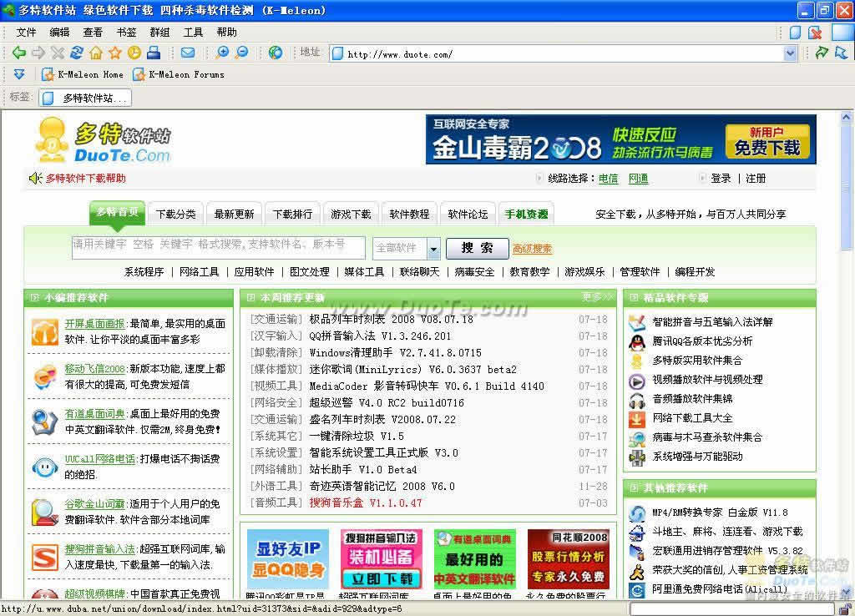Switch to the 下载分类 site tab
Viewport: 855px width, 616px height.
[x=175, y=215]
